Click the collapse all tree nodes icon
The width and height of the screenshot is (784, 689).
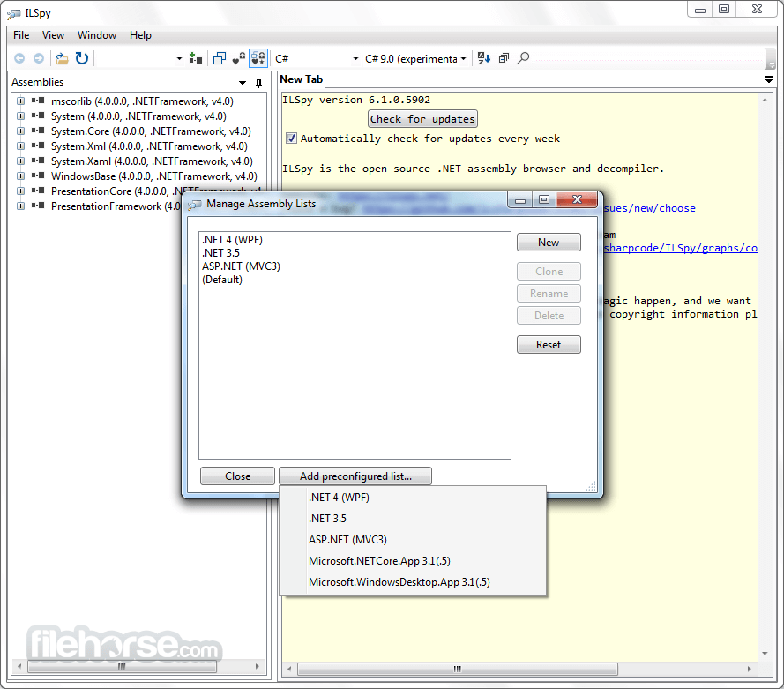coord(504,58)
